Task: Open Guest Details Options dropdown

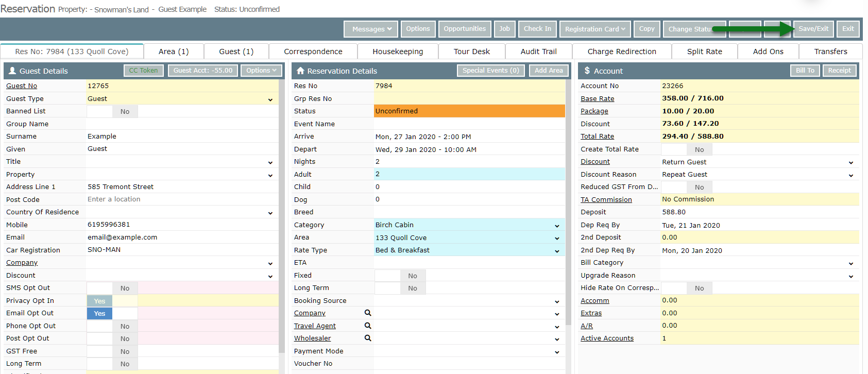Action: pyautogui.click(x=261, y=71)
